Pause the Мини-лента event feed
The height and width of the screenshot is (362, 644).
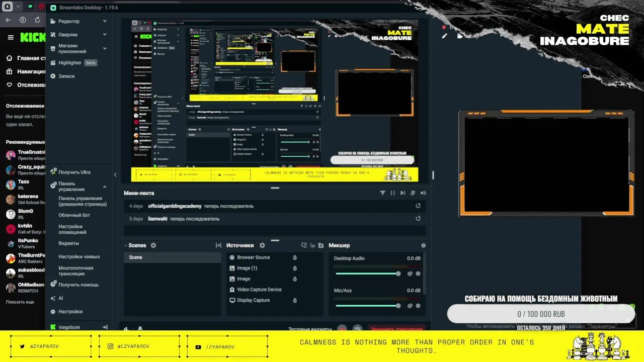(x=392, y=193)
